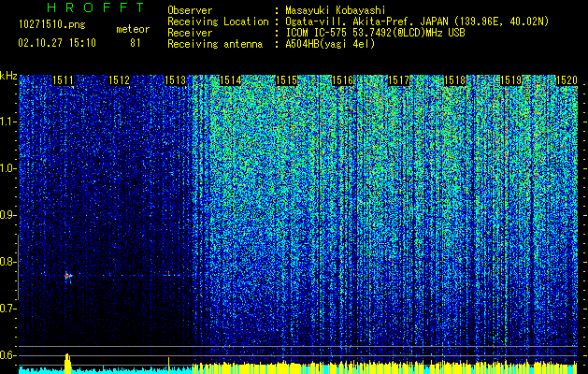This screenshot has width=588, height=374.
Task: Click the Observer label
Action: [x=190, y=10]
